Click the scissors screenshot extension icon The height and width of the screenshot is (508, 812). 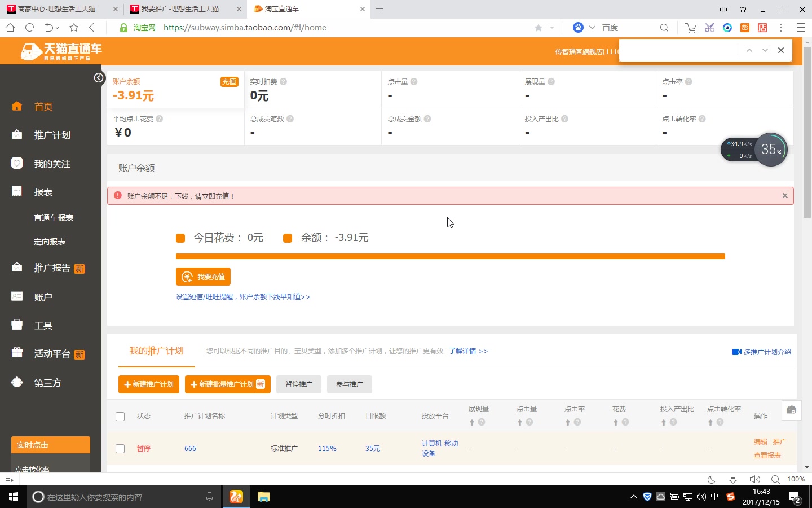click(x=709, y=27)
